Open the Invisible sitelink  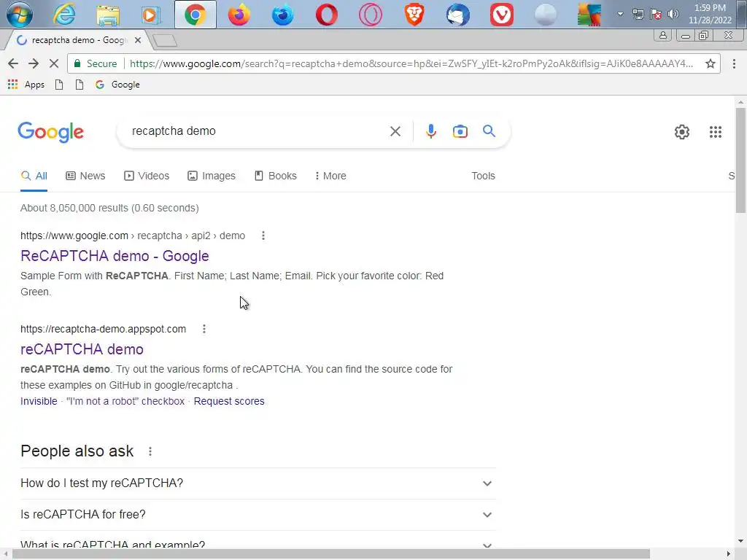(39, 401)
